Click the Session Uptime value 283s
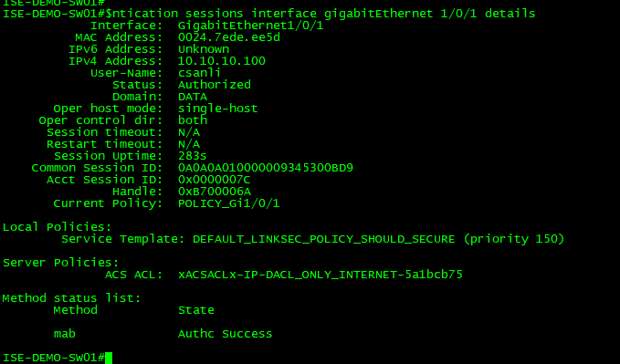 click(x=192, y=156)
